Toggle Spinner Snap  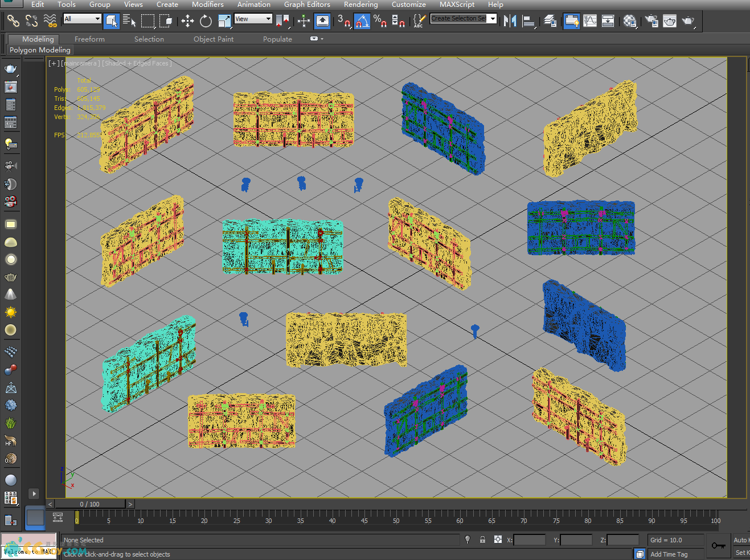(x=398, y=21)
